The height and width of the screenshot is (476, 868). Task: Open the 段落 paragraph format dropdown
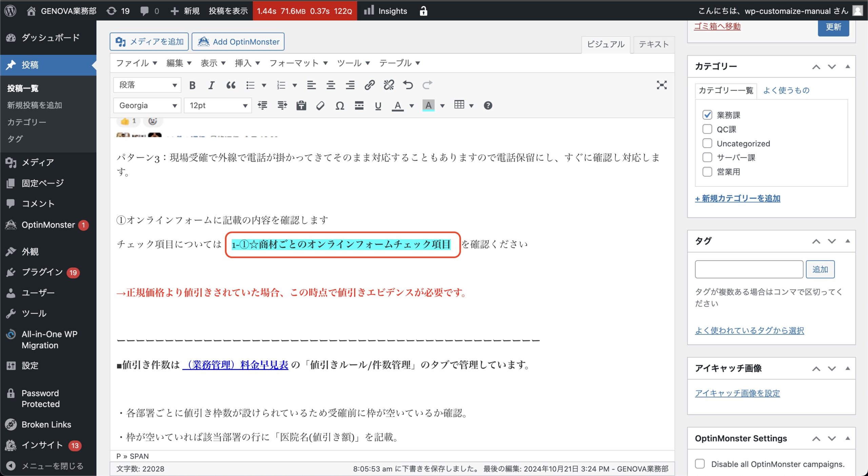[x=147, y=85]
